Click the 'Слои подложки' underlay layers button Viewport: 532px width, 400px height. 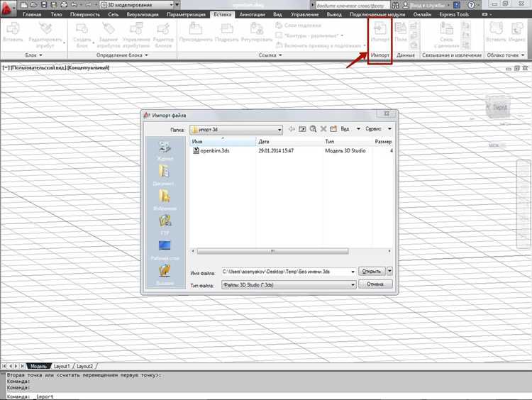pyautogui.click(x=298, y=25)
